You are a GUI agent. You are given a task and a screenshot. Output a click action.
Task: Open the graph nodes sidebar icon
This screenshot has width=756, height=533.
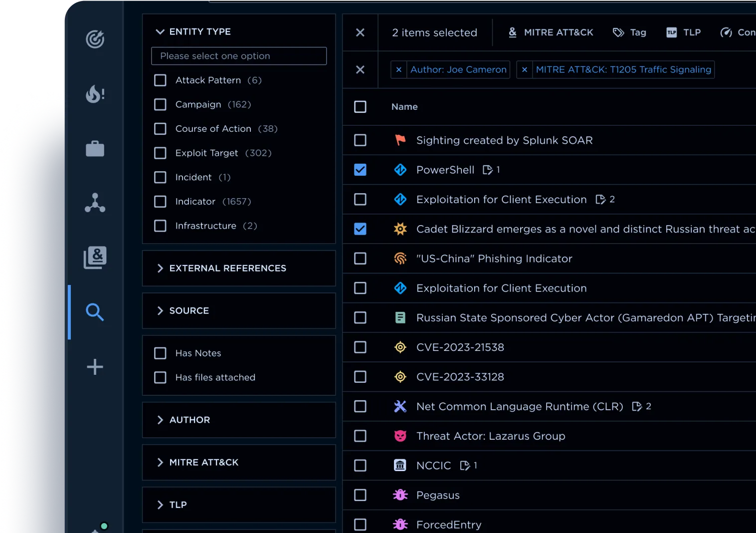pos(95,203)
